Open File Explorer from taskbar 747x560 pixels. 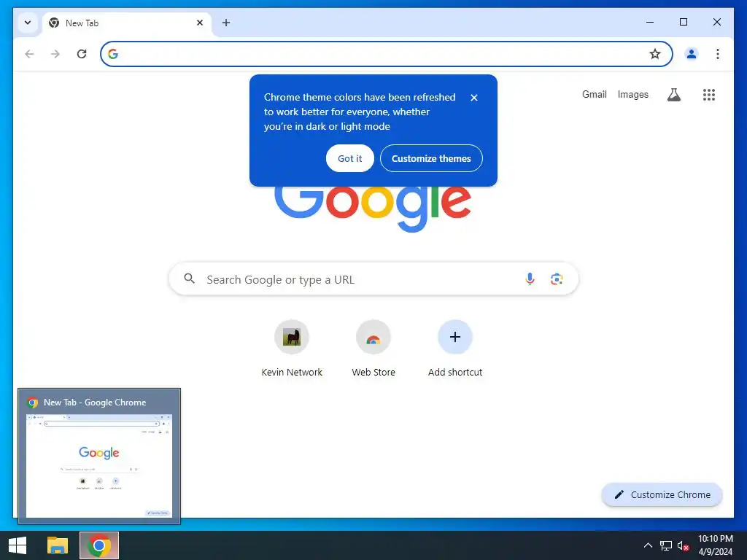(58, 545)
